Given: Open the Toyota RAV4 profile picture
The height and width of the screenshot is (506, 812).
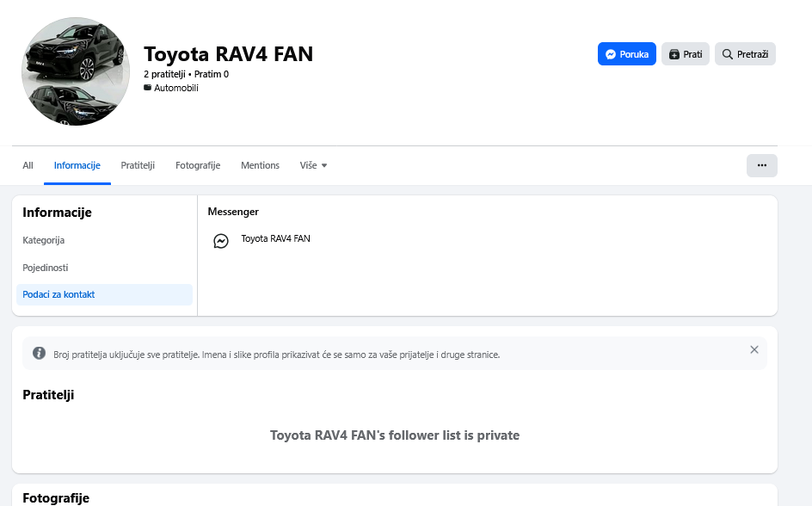Looking at the screenshot, I should 76,71.
